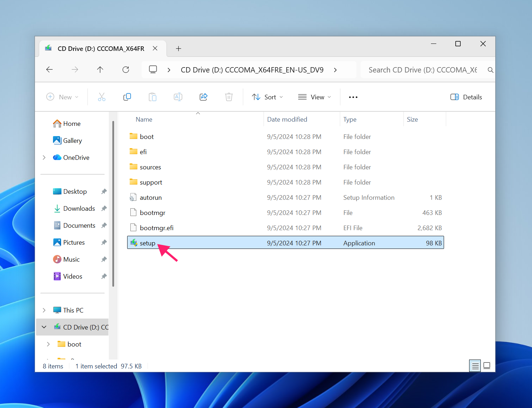The image size is (532, 408).
Task: Select the bootmgr file
Action: pos(285,212)
